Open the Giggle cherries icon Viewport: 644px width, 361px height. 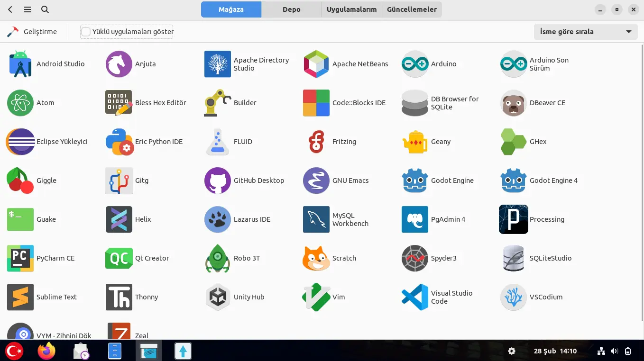[20, 180]
